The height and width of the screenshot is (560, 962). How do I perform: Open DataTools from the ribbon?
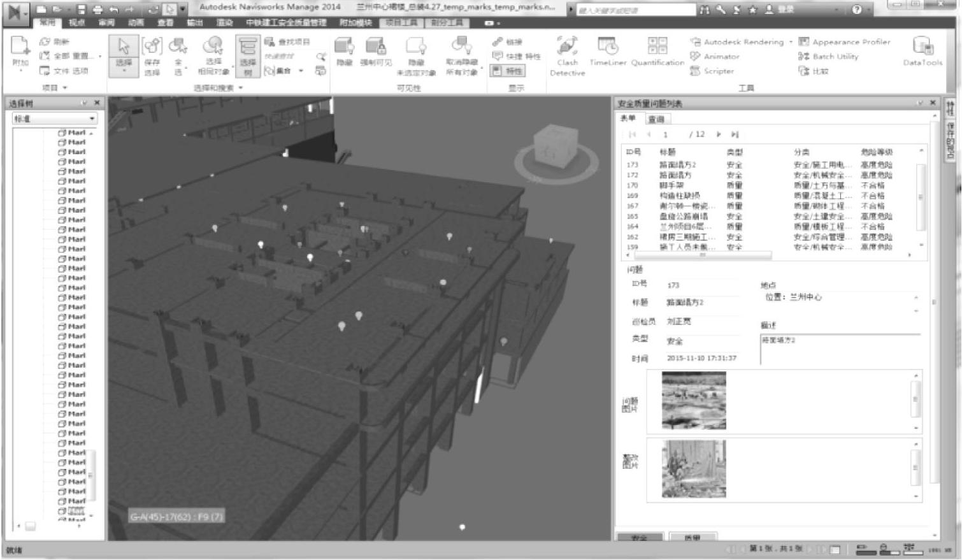[922, 52]
